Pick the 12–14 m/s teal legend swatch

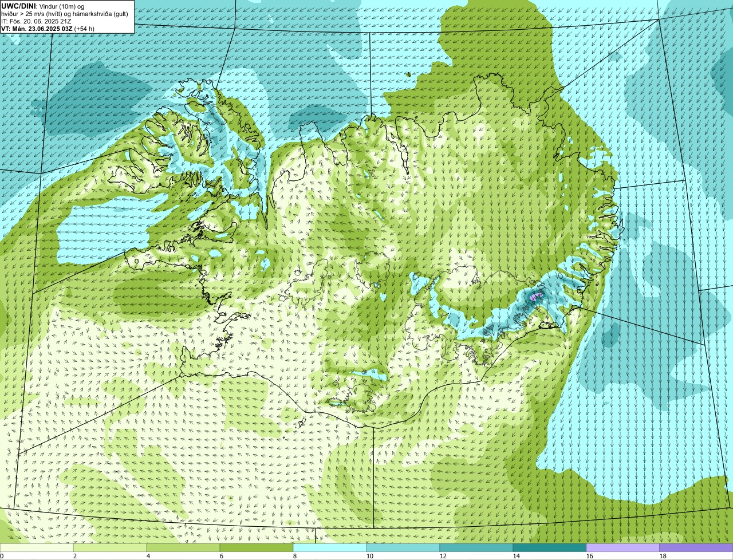476,547
